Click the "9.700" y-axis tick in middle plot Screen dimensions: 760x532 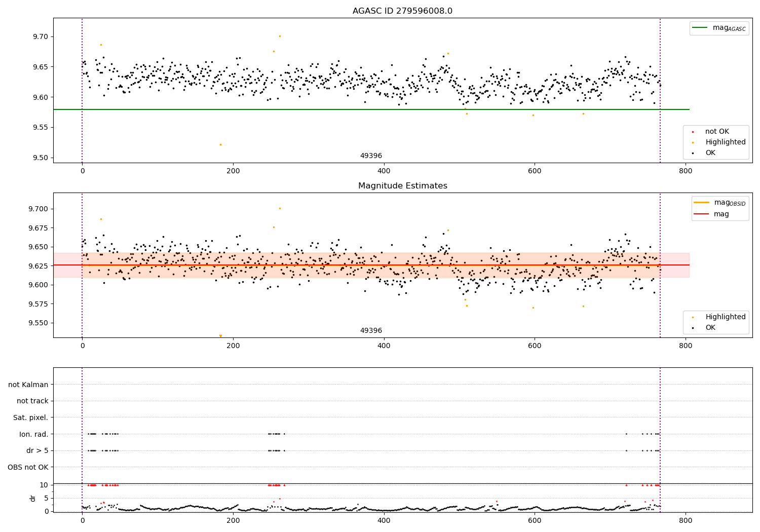(39, 209)
